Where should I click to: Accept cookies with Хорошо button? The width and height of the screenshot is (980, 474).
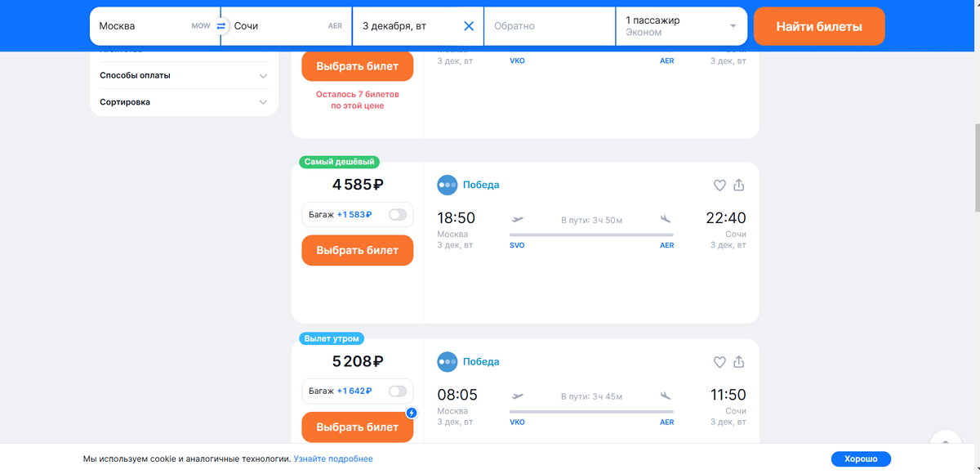861,459
